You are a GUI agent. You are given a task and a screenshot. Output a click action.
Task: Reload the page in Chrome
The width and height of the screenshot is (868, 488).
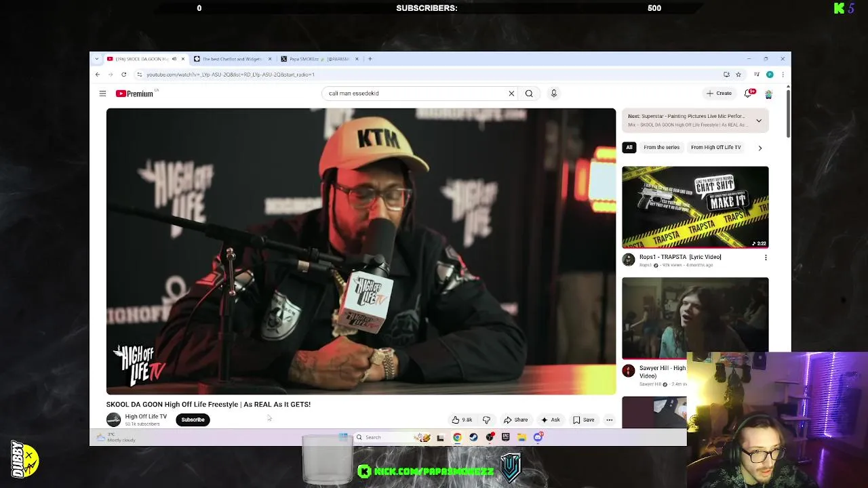[123, 75]
